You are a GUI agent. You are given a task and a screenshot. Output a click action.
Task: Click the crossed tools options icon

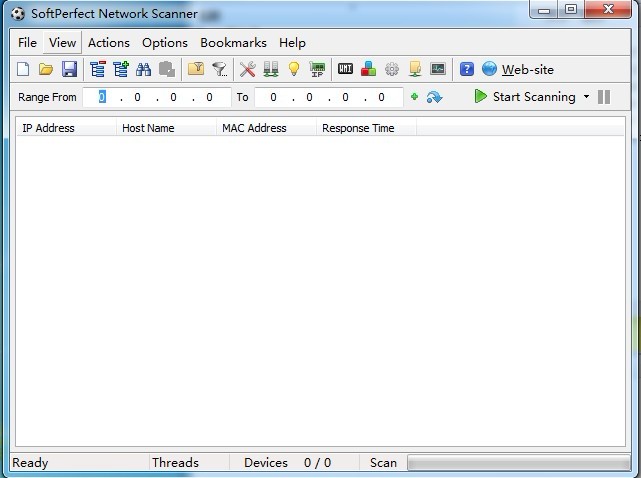click(x=247, y=69)
